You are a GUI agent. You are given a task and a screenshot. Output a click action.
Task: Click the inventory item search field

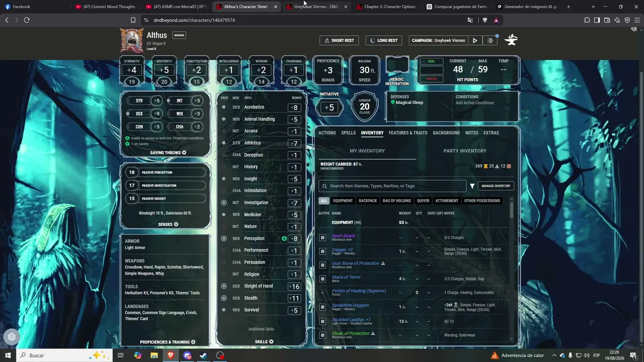pyautogui.click(x=392, y=186)
